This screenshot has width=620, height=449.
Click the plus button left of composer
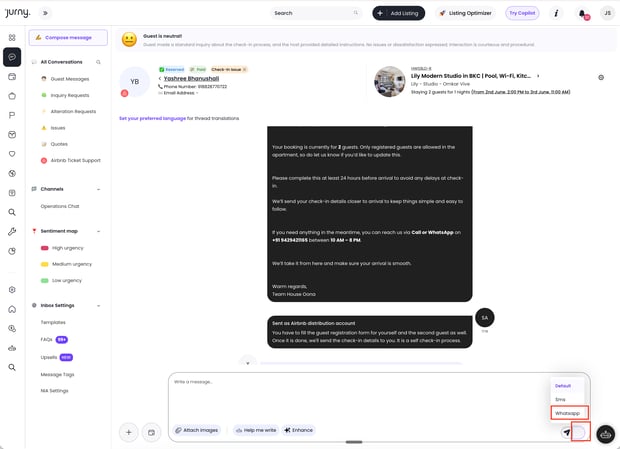coord(129,432)
